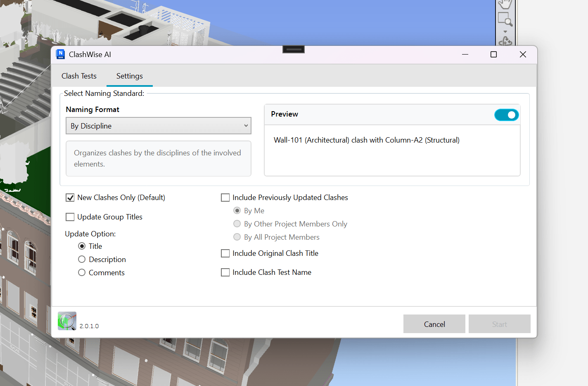This screenshot has height=386, width=588.
Task: Click the Start button
Action: [500, 324]
